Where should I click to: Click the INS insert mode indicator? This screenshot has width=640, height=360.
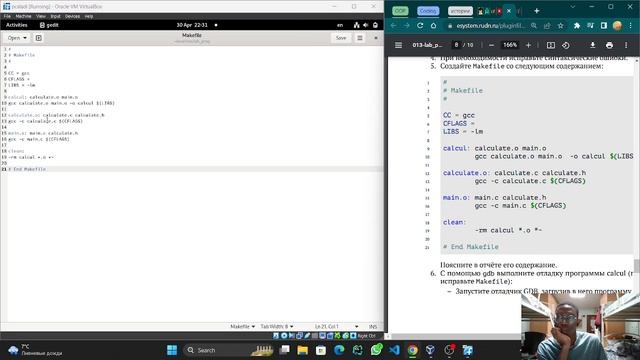373,327
